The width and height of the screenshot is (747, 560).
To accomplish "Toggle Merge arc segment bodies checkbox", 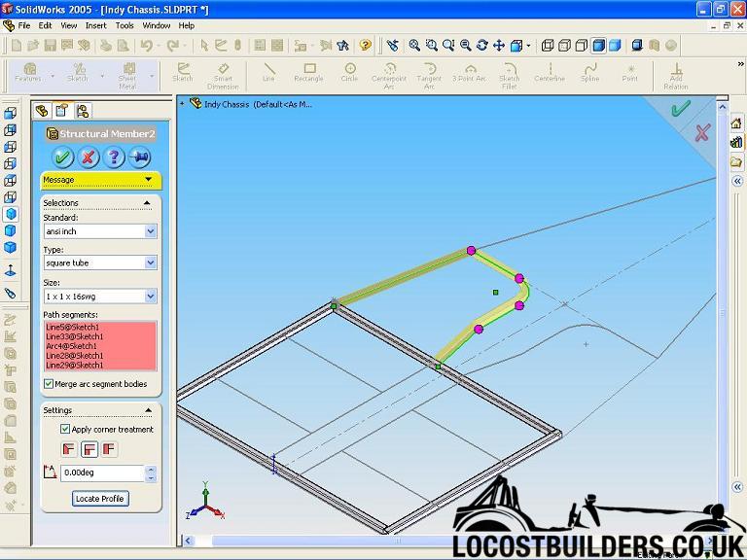I will (49, 384).
